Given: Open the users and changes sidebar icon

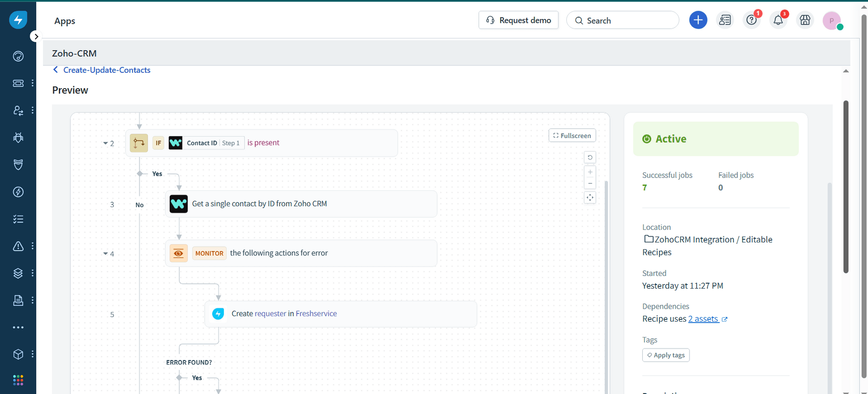Looking at the screenshot, I should point(18,110).
